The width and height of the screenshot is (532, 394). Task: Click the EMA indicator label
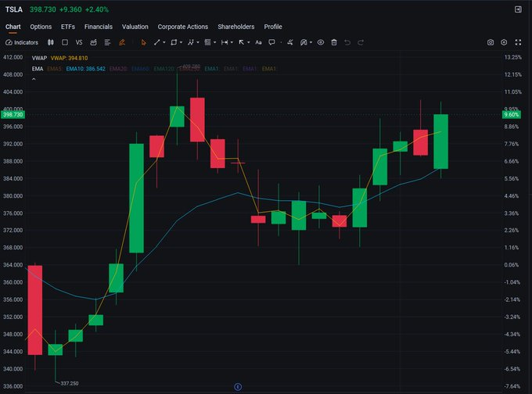pos(38,69)
